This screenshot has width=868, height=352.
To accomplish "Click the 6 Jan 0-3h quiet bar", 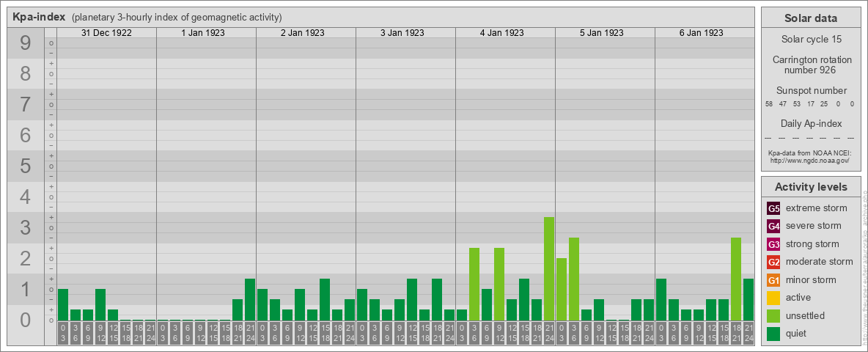I will coord(661,300).
